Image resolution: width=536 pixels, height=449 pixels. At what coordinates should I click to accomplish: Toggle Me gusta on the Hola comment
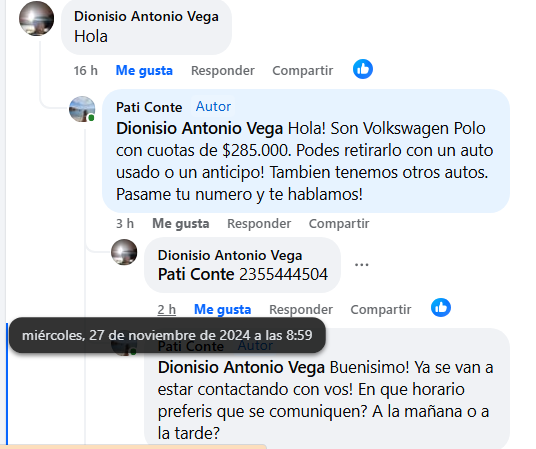pyautogui.click(x=144, y=71)
